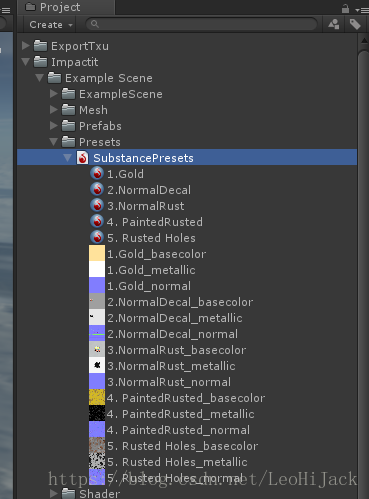This screenshot has height=499, width=369.
Task: Collapse the SubstancePresets asset arrow
Action: click(x=68, y=157)
